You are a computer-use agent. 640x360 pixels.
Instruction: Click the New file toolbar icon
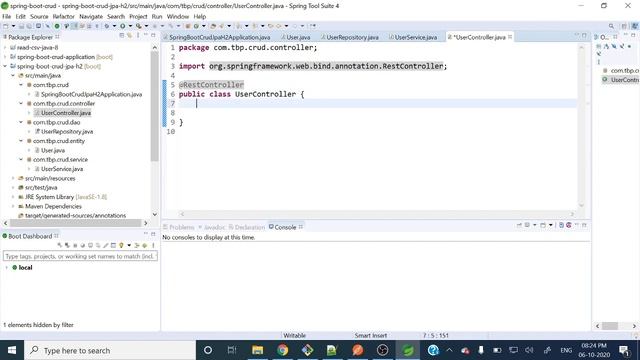(x=5, y=26)
